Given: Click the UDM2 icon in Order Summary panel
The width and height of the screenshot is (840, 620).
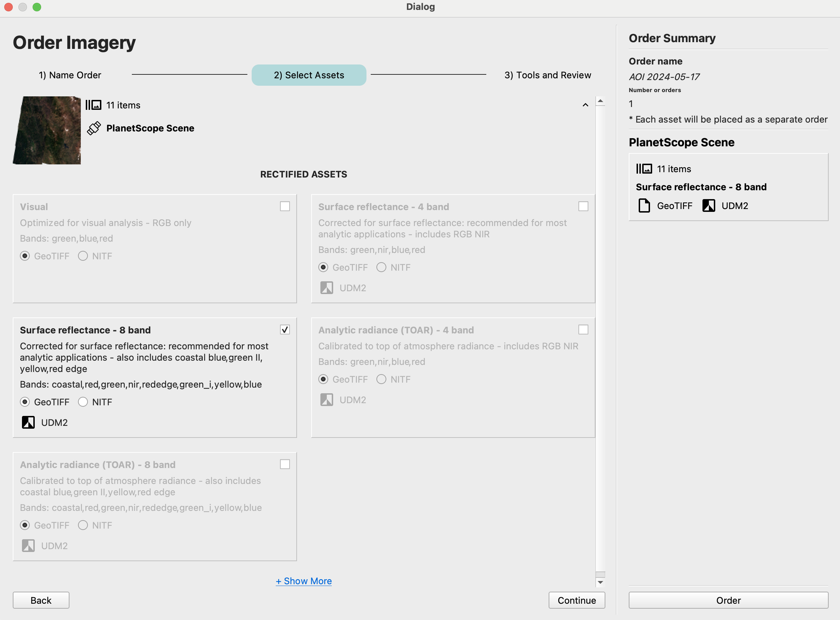Looking at the screenshot, I should tap(709, 205).
